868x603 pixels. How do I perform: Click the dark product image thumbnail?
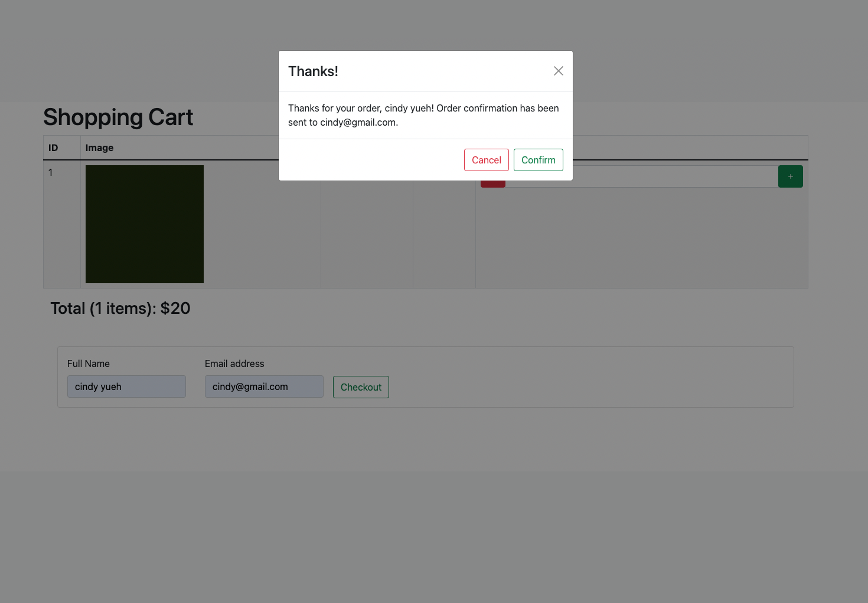tap(145, 224)
